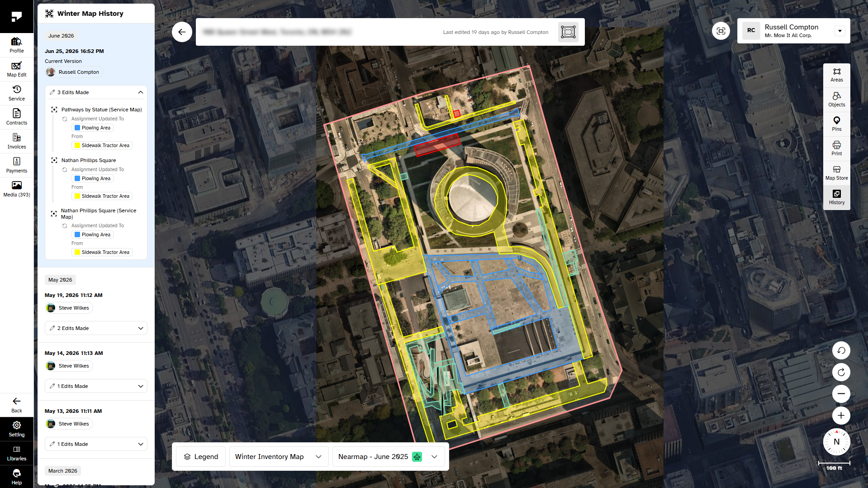
Task: Click the compass north indicator
Action: click(x=836, y=442)
